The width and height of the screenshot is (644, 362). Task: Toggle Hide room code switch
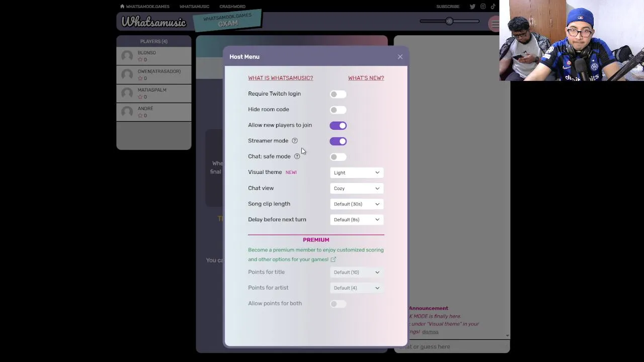point(338,110)
